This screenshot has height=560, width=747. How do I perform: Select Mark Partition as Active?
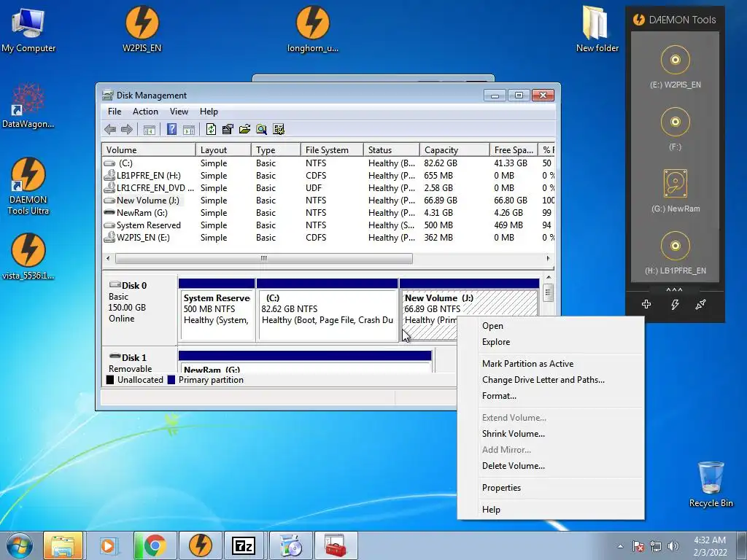click(x=551, y=364)
